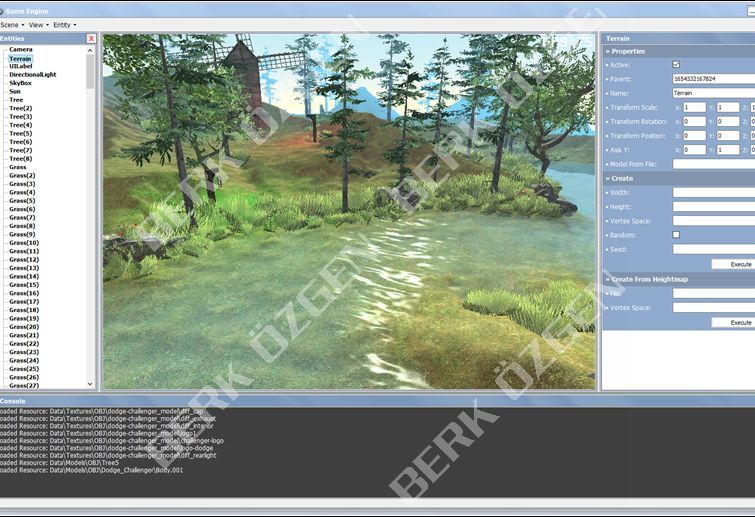Select Tree(5) entity
The width and height of the screenshot is (755, 517).
(21, 133)
